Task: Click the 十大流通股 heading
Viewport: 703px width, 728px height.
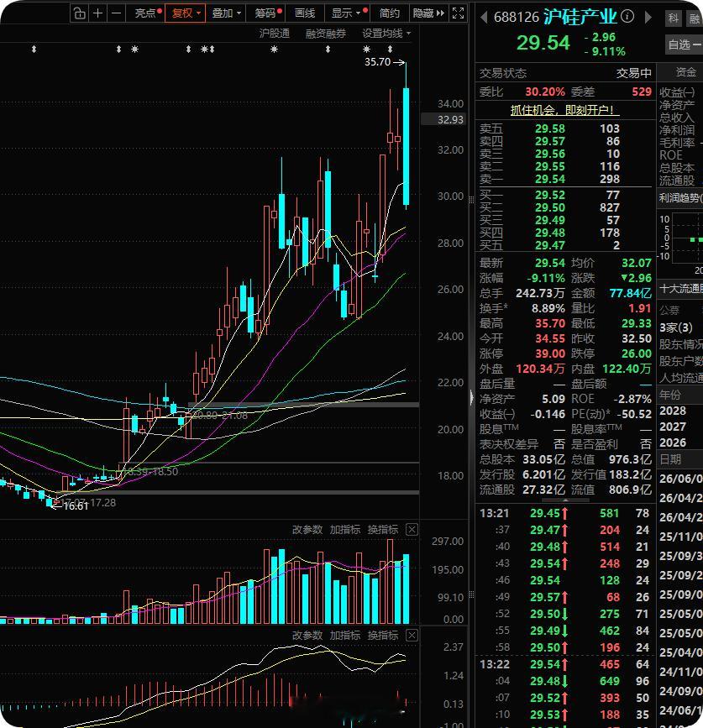Action: [680, 288]
